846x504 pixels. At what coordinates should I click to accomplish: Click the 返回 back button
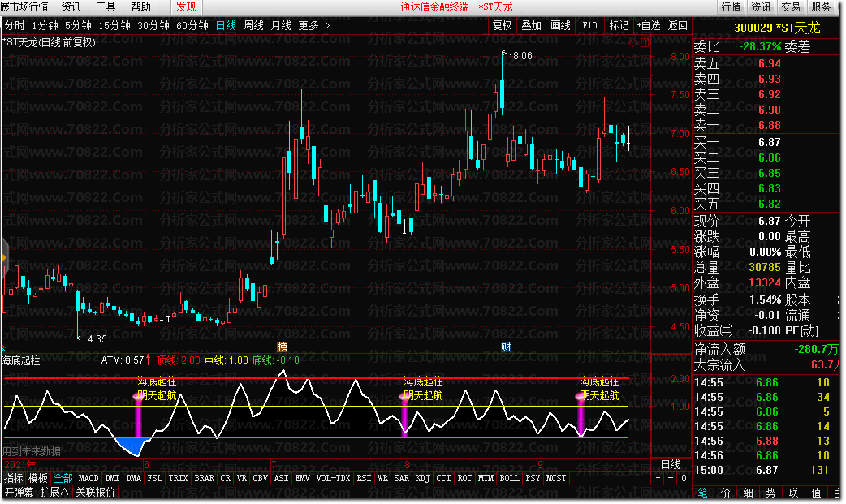click(678, 25)
